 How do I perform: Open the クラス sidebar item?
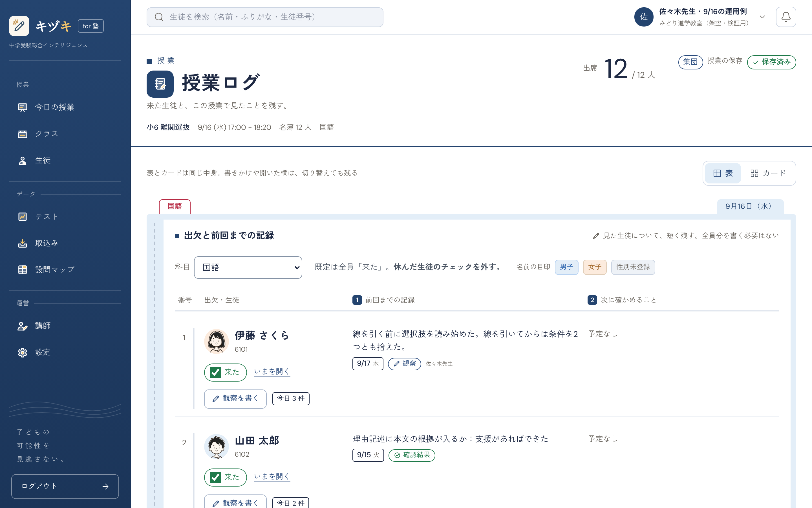[65, 134]
